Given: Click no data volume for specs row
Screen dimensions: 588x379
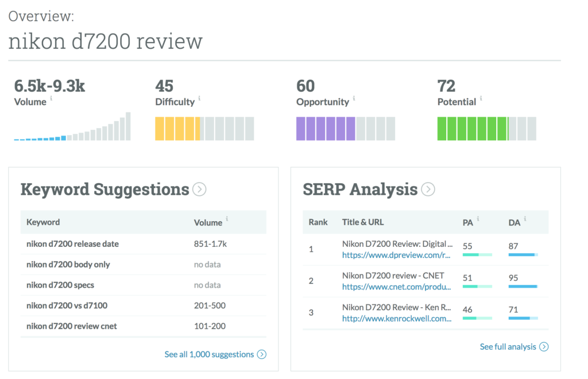Looking at the screenshot, I should point(207,285).
